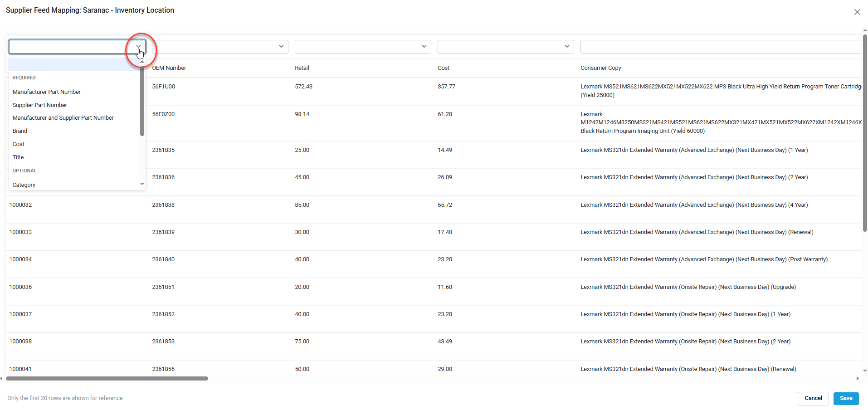Click retail value 98.14
The width and height of the screenshot is (868, 410).
pyautogui.click(x=302, y=114)
